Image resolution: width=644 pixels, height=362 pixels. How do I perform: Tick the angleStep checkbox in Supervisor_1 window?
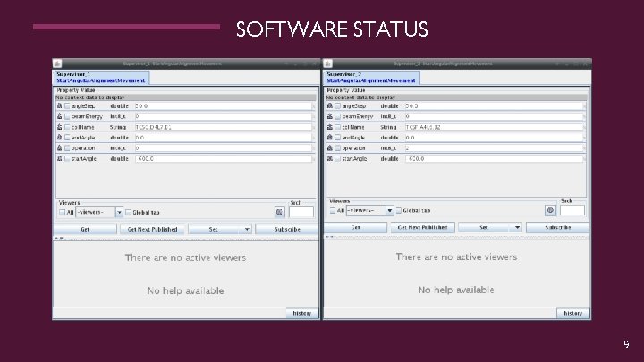tap(67, 105)
